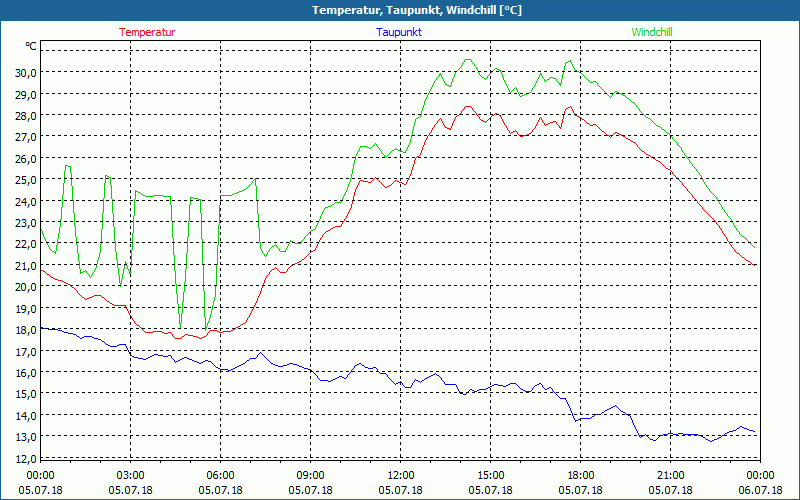Select the 23,0 y-axis value
This screenshot has width=800, height=500.
26,223
